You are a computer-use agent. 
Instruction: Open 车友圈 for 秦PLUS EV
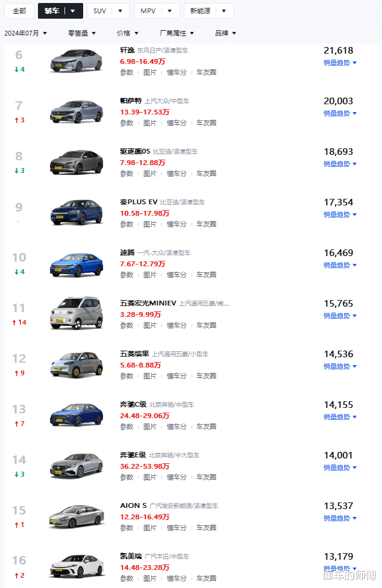pos(206,224)
